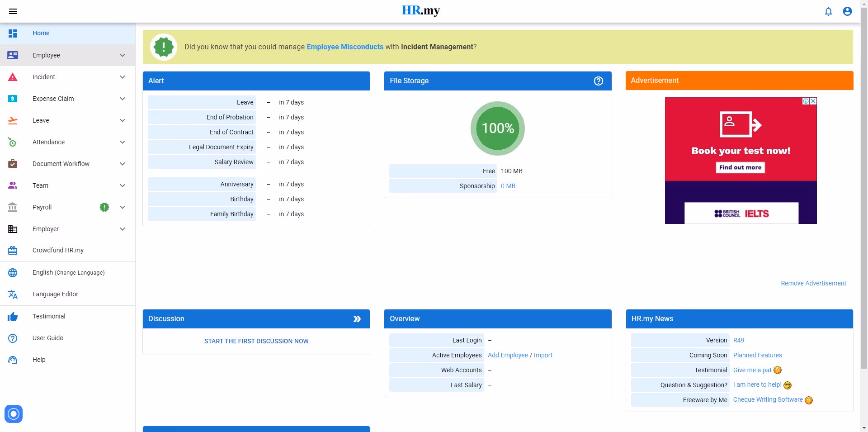
Task: Click Start The First Discussion Now
Action: 256,341
